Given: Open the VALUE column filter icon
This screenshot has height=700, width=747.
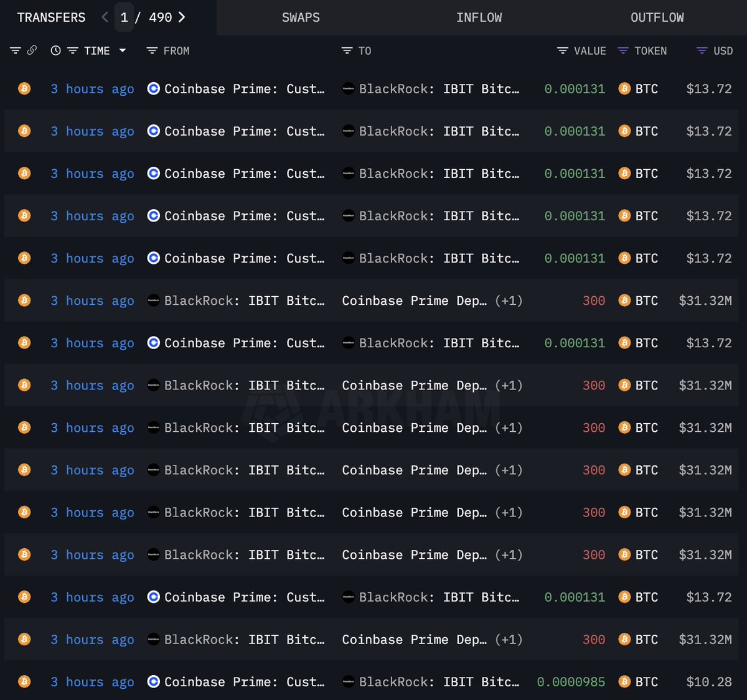Looking at the screenshot, I should click(563, 51).
